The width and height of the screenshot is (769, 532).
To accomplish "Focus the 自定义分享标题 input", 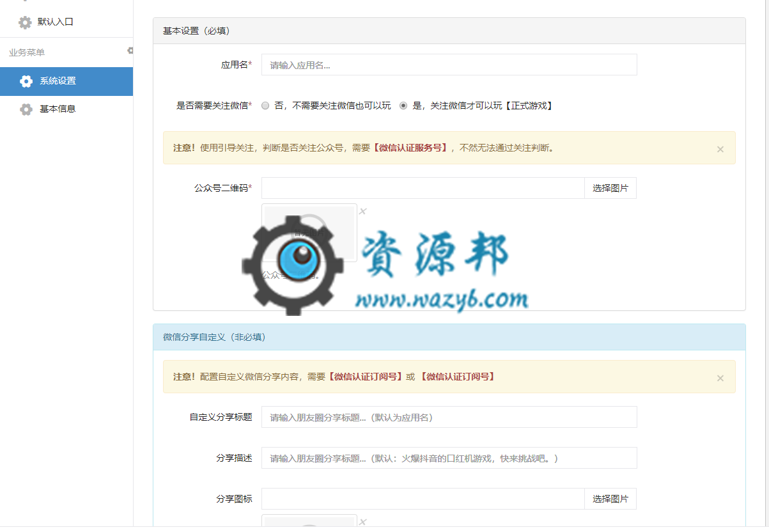I will 449,417.
